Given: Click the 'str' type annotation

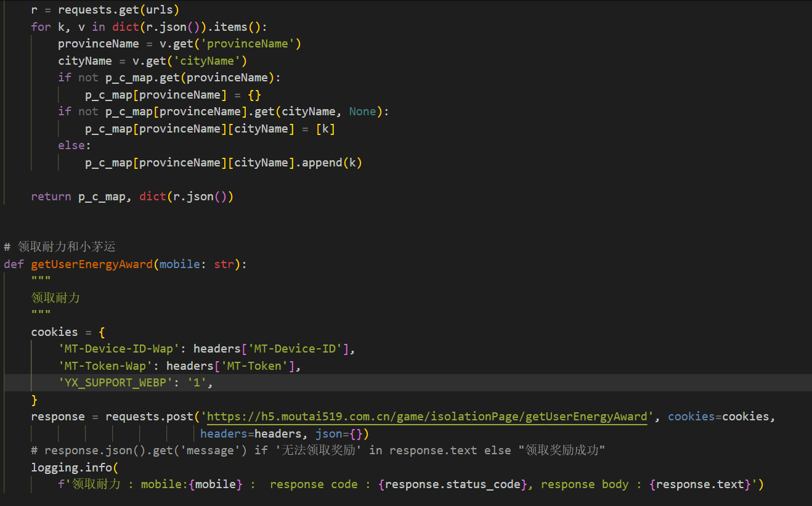Looking at the screenshot, I should click(224, 264).
